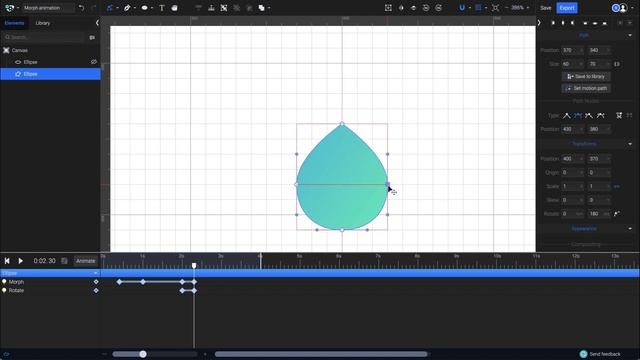Open the path operations dropdown arrow
The height and width of the screenshot is (360, 640).
click(x=269, y=8)
